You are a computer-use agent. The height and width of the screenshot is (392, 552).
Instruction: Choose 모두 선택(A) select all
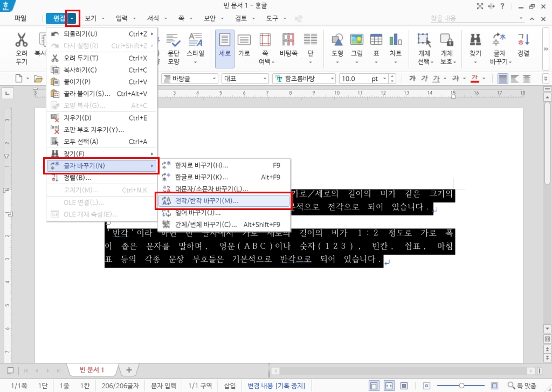coord(102,142)
